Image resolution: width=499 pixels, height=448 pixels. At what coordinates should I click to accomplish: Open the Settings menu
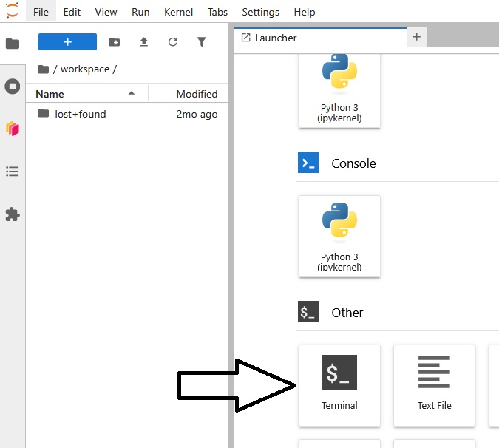pyautogui.click(x=260, y=12)
